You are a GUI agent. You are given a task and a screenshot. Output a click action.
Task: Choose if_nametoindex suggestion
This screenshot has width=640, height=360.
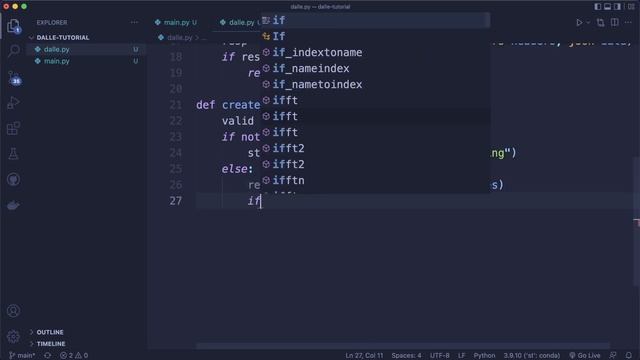376,84
